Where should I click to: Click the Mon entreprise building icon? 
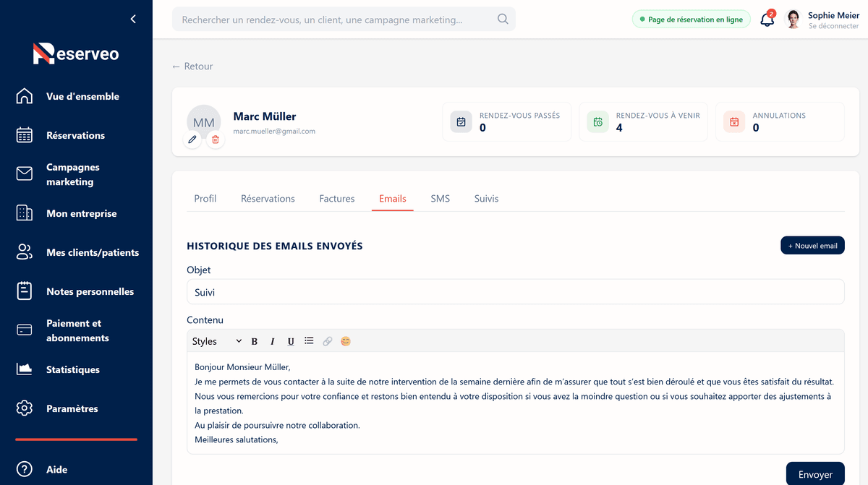(25, 213)
